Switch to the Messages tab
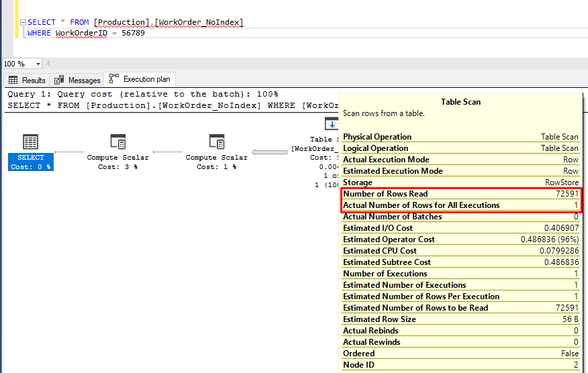Viewport: 588px width, 373px height. click(x=77, y=80)
